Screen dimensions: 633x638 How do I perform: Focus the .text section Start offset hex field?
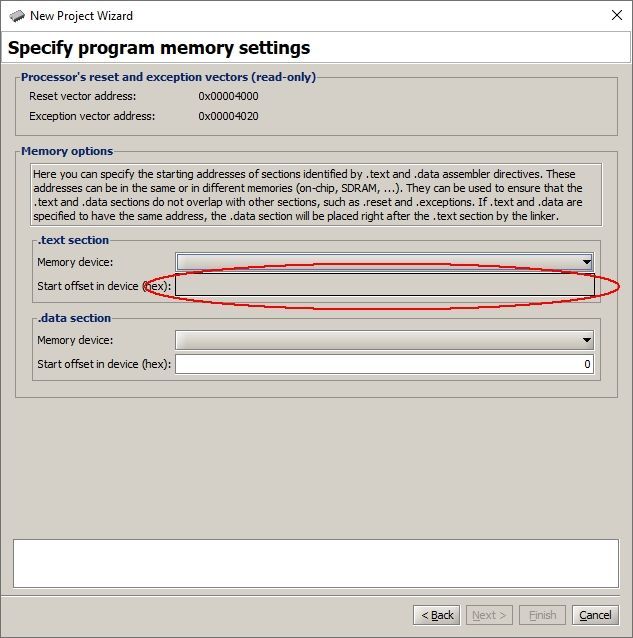coord(384,286)
